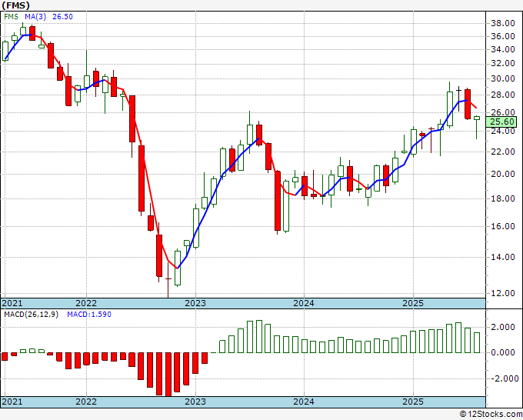The image size is (523, 420).
Task: Select the MACD(26,12,9) label
Action: (31, 315)
